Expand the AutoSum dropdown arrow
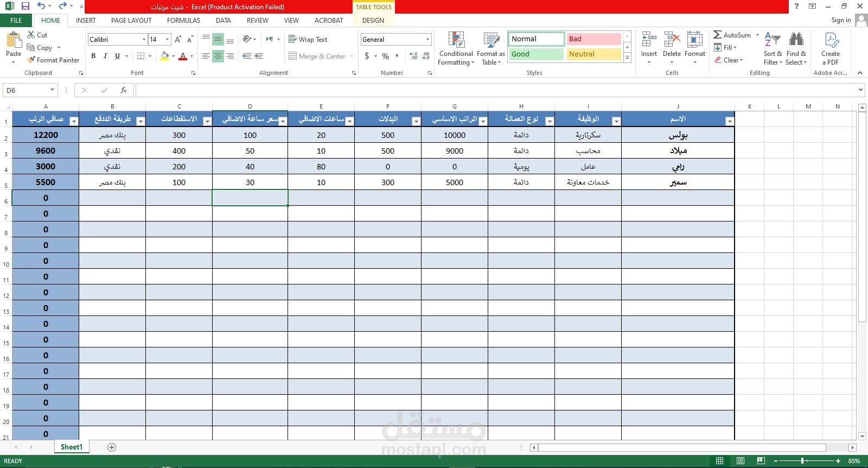 tap(757, 35)
